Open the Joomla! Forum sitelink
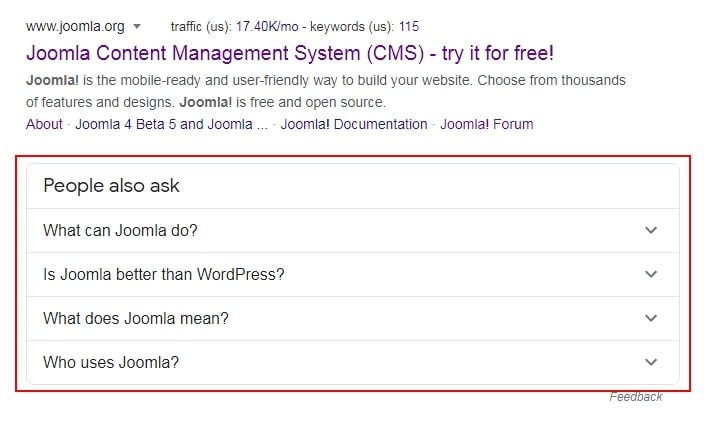Screen dimensions: 716x422 coord(487,124)
